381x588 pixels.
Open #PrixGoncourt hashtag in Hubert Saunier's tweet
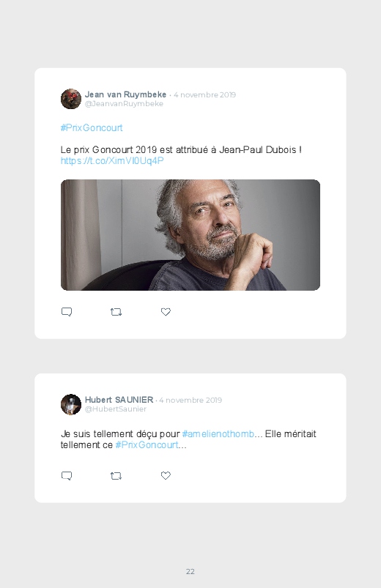tap(147, 444)
